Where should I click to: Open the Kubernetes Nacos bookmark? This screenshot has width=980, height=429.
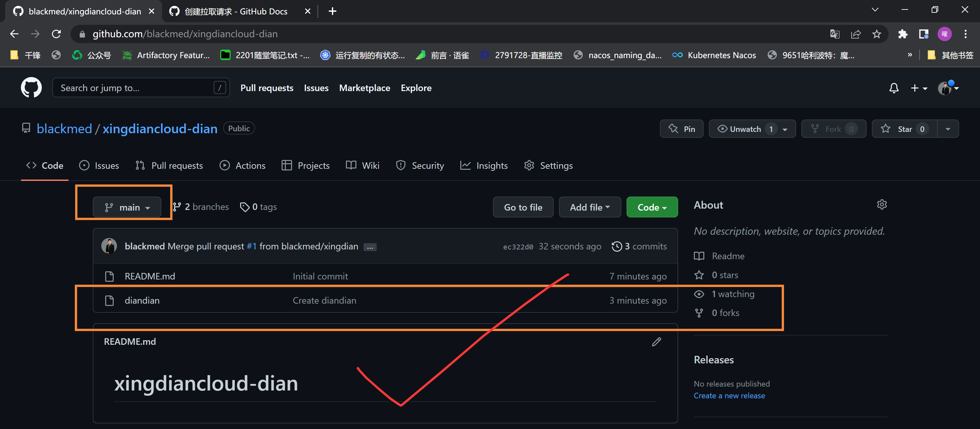pos(714,55)
